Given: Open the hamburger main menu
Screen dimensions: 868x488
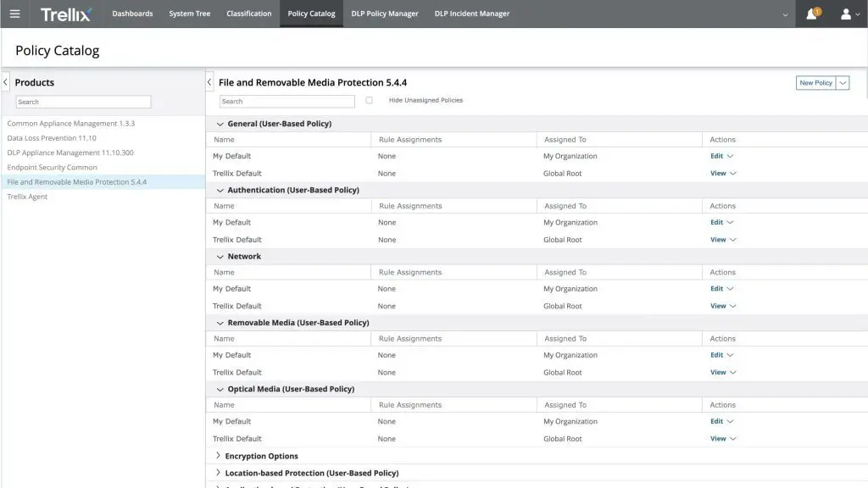Looking at the screenshot, I should pyautogui.click(x=14, y=14).
